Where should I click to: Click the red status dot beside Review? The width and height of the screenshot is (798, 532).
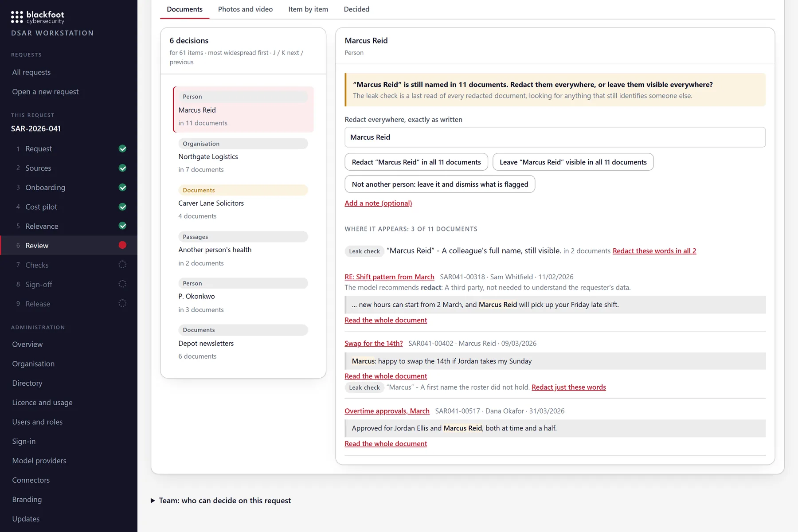[123, 245]
